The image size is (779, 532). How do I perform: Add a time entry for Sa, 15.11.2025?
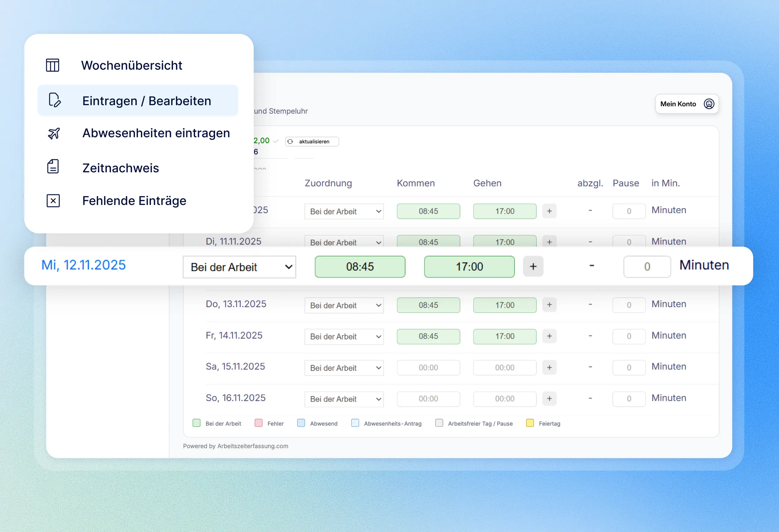(549, 368)
